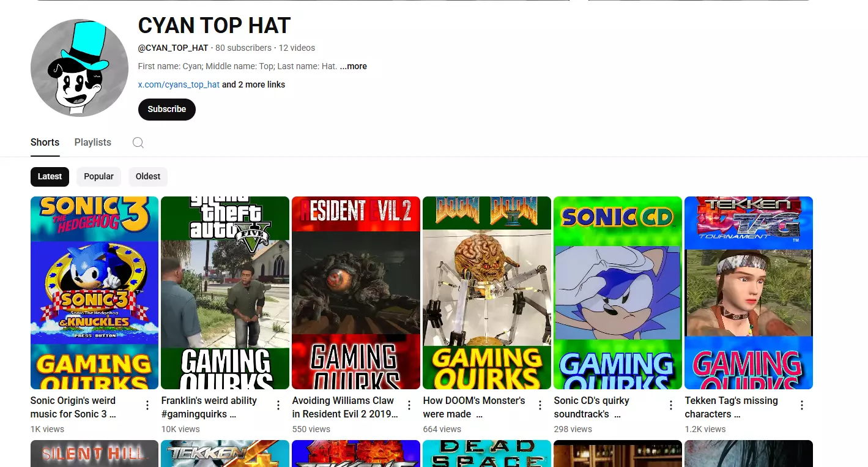868x467 pixels.
Task: Click the '10K views' count
Action: click(x=180, y=429)
